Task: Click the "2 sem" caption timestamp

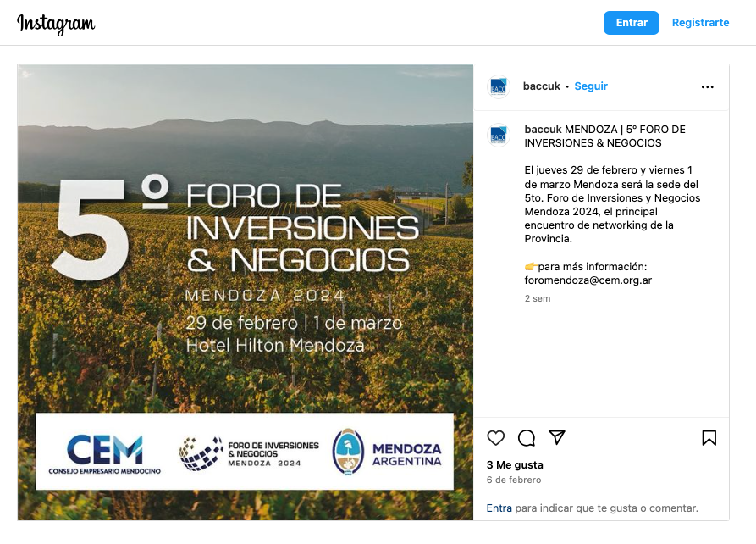Action: tap(538, 299)
